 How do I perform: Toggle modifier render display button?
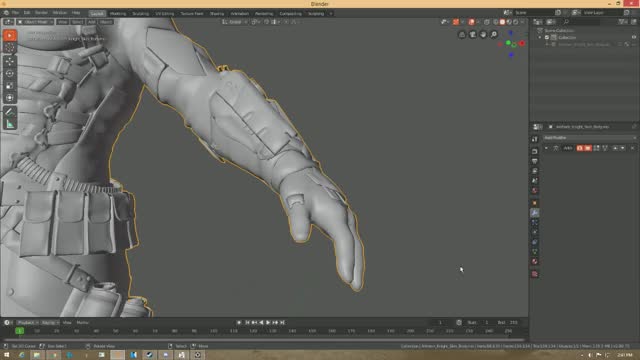pos(580,148)
